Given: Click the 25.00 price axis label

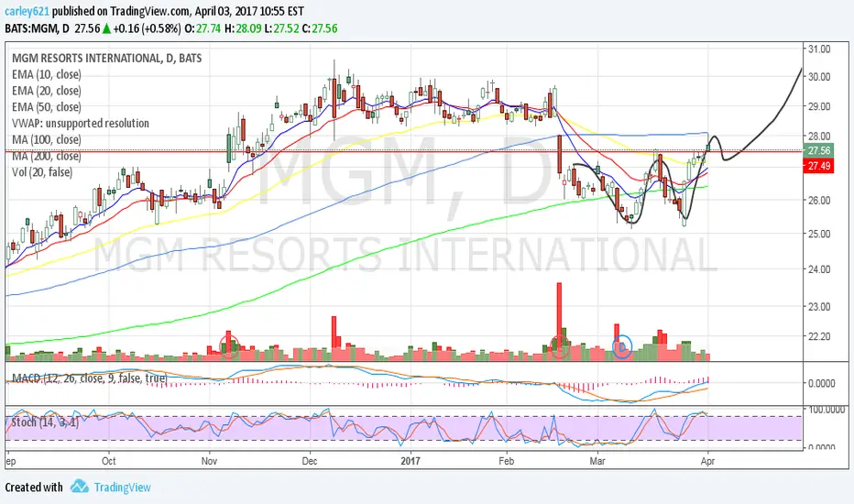Looking at the screenshot, I should click(x=819, y=234).
